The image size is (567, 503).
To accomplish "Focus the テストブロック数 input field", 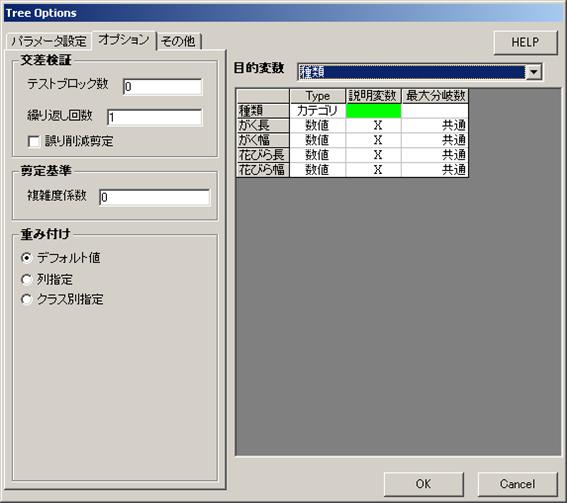I will [x=162, y=87].
